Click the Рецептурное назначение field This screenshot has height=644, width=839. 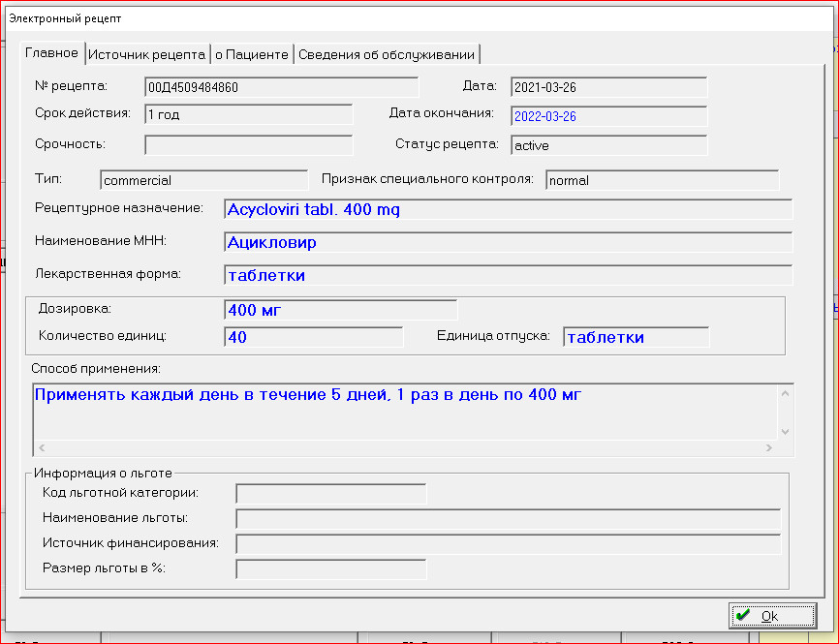(x=508, y=209)
